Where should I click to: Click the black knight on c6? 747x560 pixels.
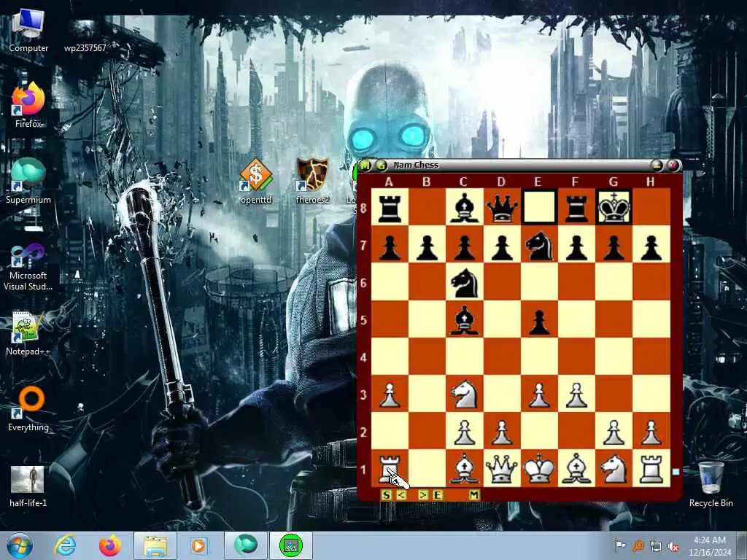pos(464,282)
